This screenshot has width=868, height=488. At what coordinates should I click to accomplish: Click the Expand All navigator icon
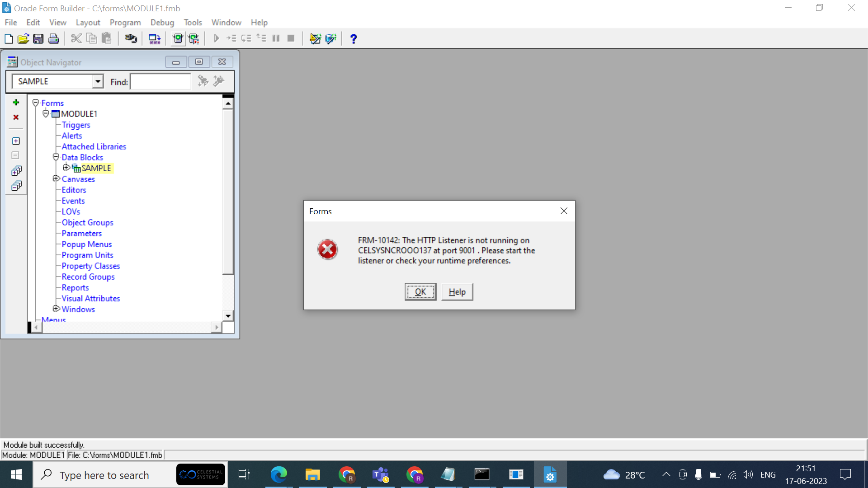pos(16,171)
